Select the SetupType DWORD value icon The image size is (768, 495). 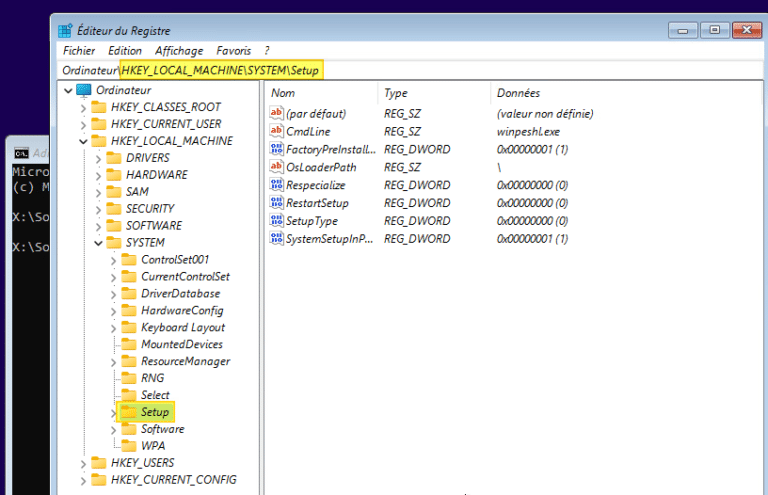pyautogui.click(x=277, y=221)
